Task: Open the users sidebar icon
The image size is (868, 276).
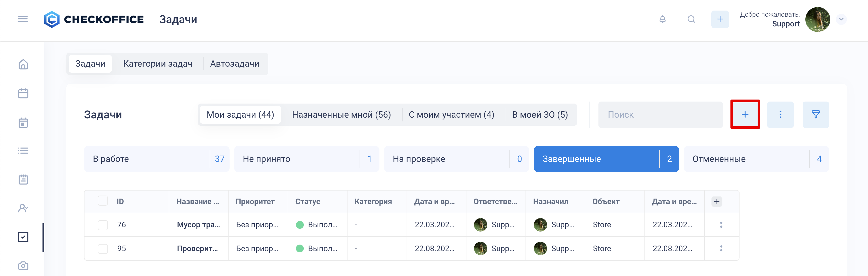Action: click(x=23, y=208)
